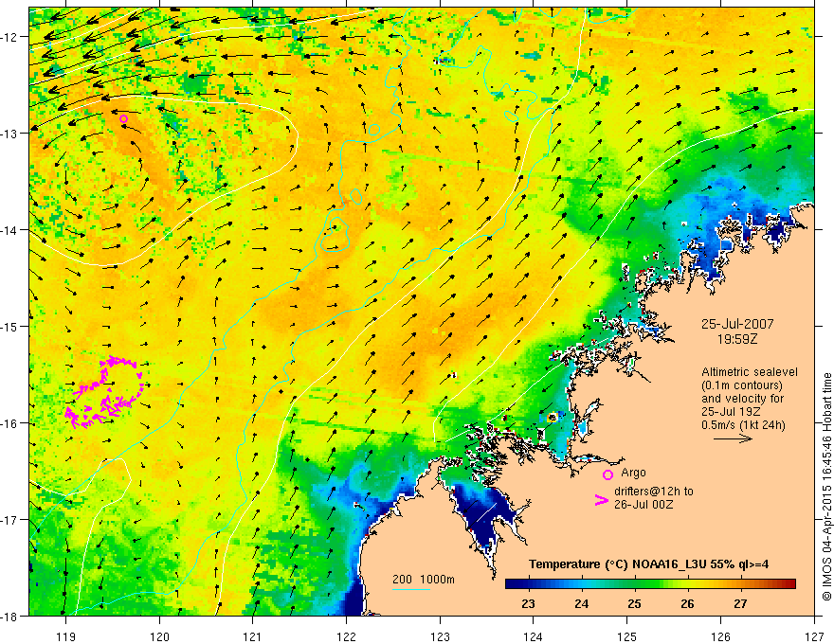This screenshot has width=834, height=644.
Task: Click the 26 tick on the temperature scale
Action: coord(687,603)
